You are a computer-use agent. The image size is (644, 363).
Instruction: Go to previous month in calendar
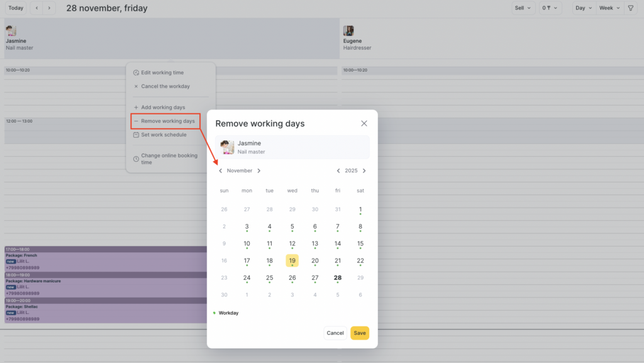click(x=221, y=170)
